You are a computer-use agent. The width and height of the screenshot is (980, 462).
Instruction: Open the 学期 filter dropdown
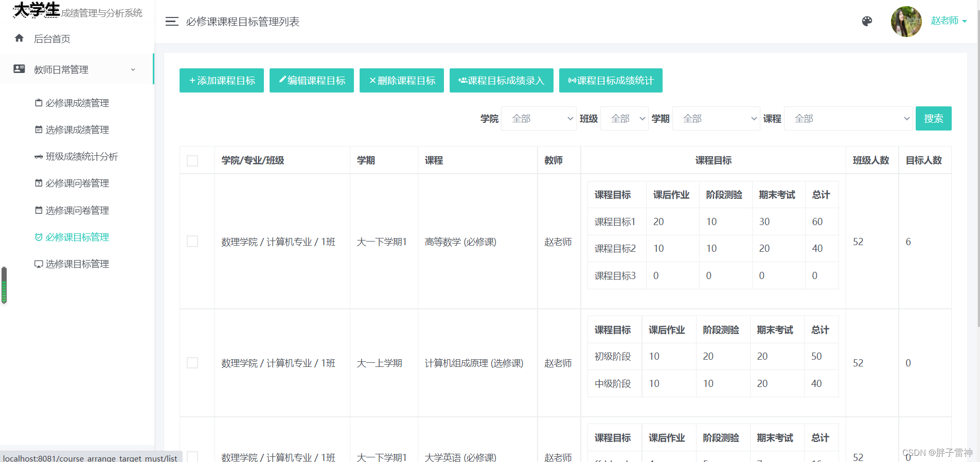716,119
